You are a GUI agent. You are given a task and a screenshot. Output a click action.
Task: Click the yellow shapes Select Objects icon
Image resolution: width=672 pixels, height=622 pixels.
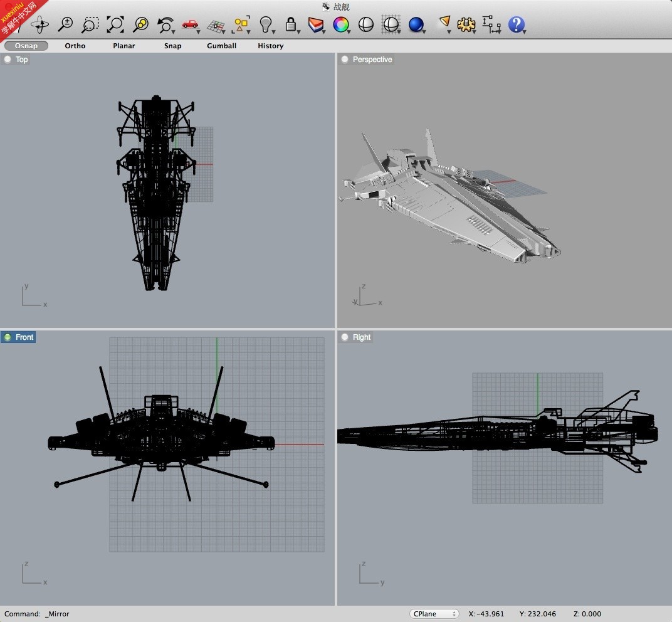click(x=241, y=24)
